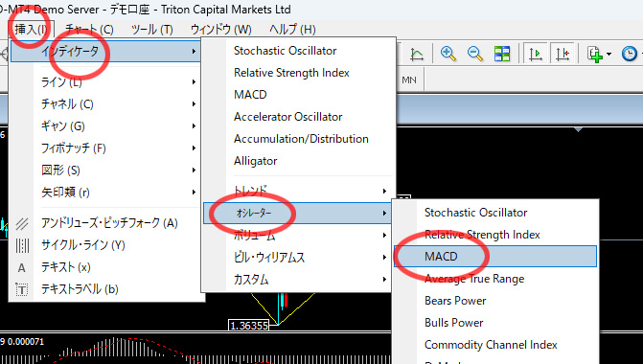Screen dimensions: 643x364
Task: Choose Alligator from the indicator list
Action: (256, 161)
